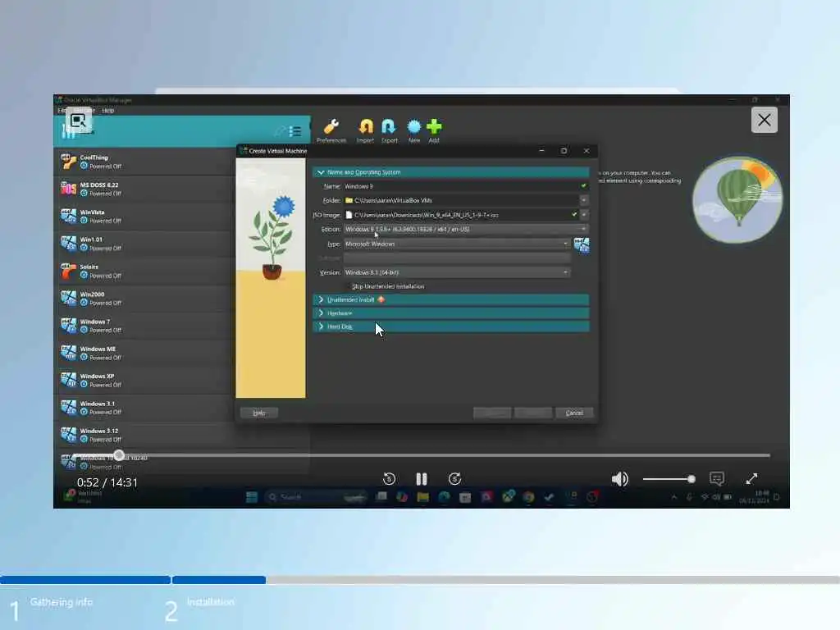Image resolution: width=840 pixels, height=630 pixels.
Task: Open the Type dropdown showing Microsoft Windows
Action: (456, 244)
